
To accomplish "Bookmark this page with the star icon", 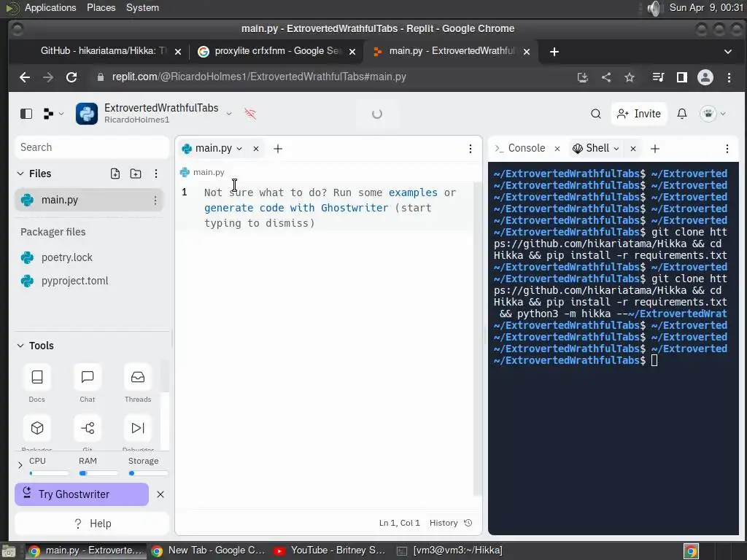I will pyautogui.click(x=630, y=77).
